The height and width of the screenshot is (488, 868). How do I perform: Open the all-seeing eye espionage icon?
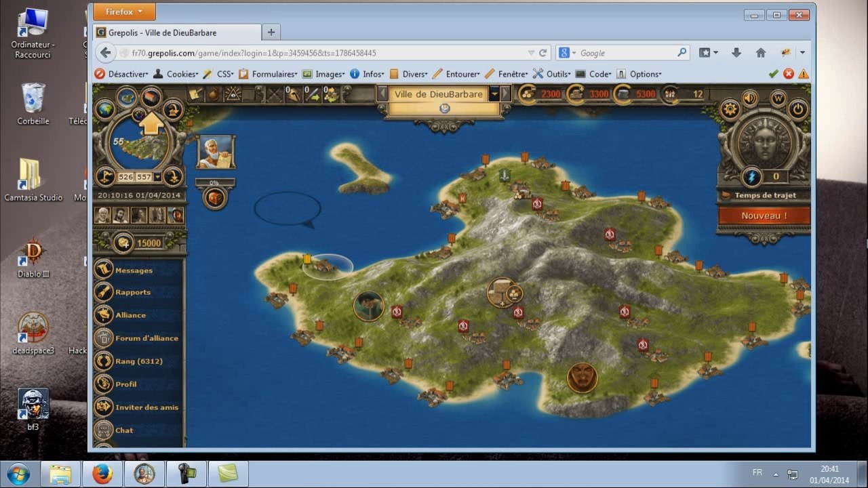[233, 94]
